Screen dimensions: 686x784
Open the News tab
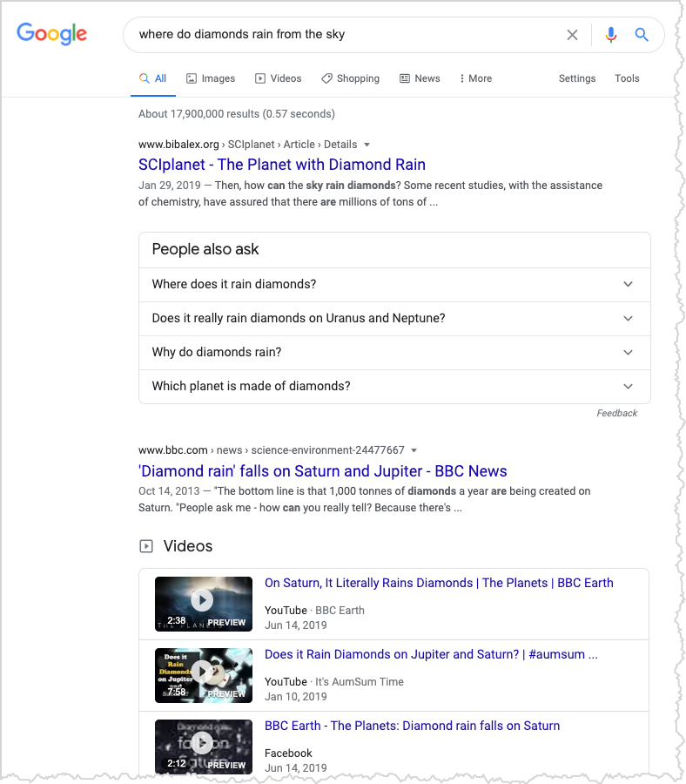[x=420, y=78]
